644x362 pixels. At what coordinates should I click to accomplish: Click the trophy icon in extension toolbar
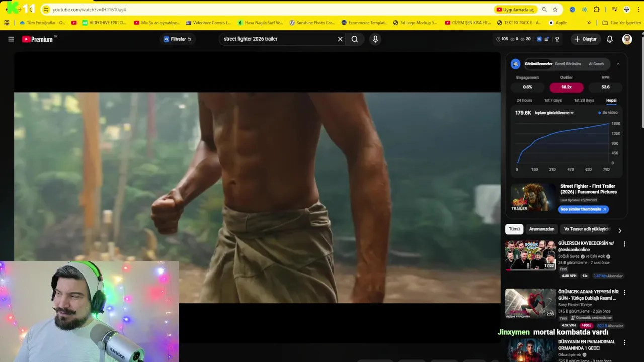557,39
